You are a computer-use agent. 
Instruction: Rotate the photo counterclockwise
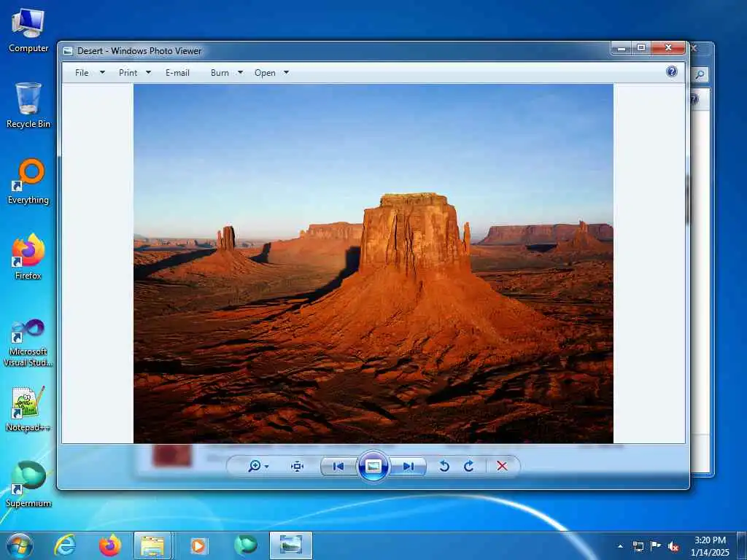click(444, 466)
